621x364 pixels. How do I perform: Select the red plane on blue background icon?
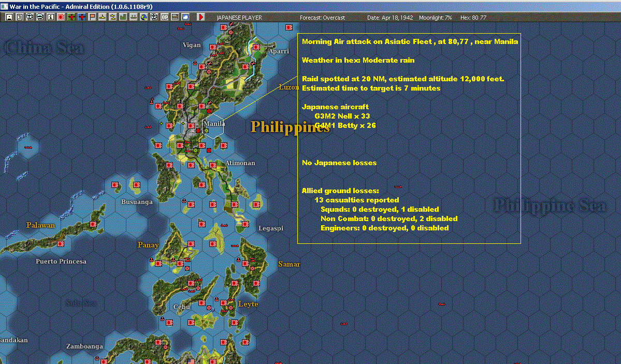click(x=82, y=17)
